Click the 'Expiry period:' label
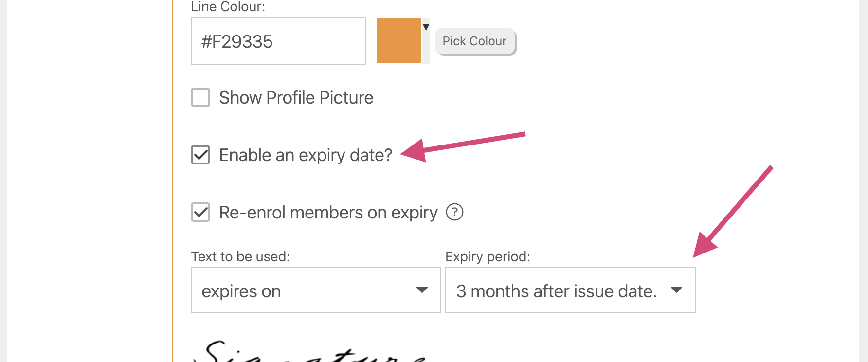This screenshot has width=868, height=362. tap(488, 256)
